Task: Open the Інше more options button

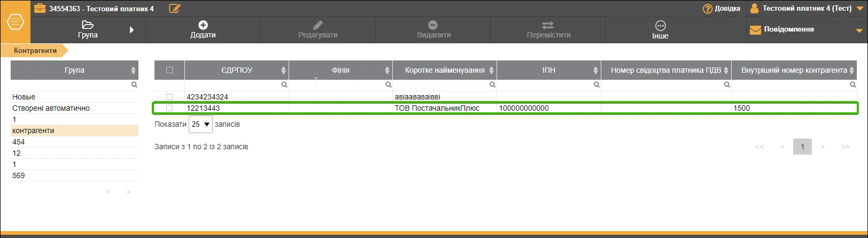Action: 660,30
